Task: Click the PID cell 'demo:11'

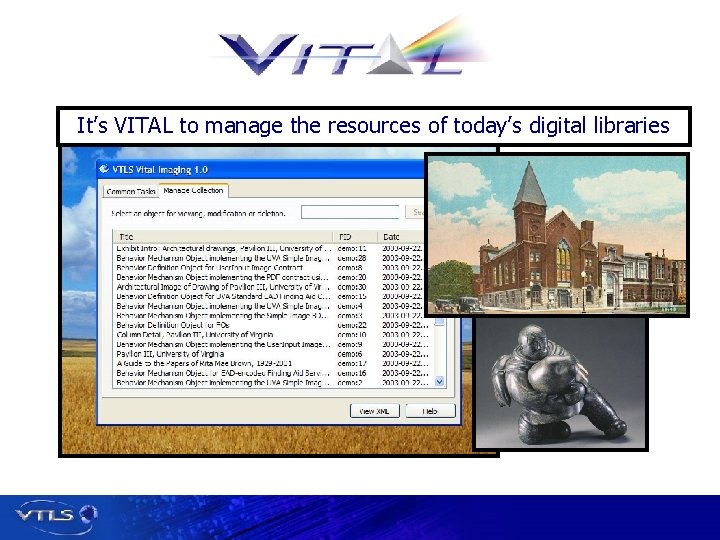Action: coord(352,248)
